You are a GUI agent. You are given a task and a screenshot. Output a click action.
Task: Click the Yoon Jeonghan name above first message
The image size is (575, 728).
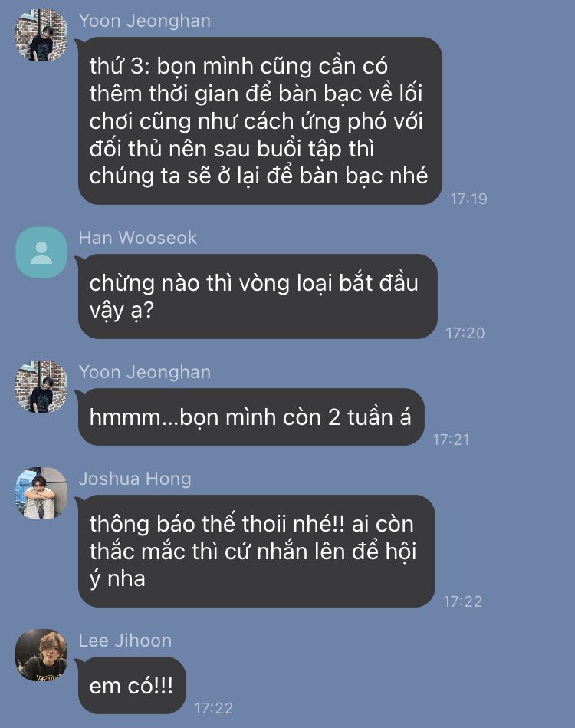[145, 21]
